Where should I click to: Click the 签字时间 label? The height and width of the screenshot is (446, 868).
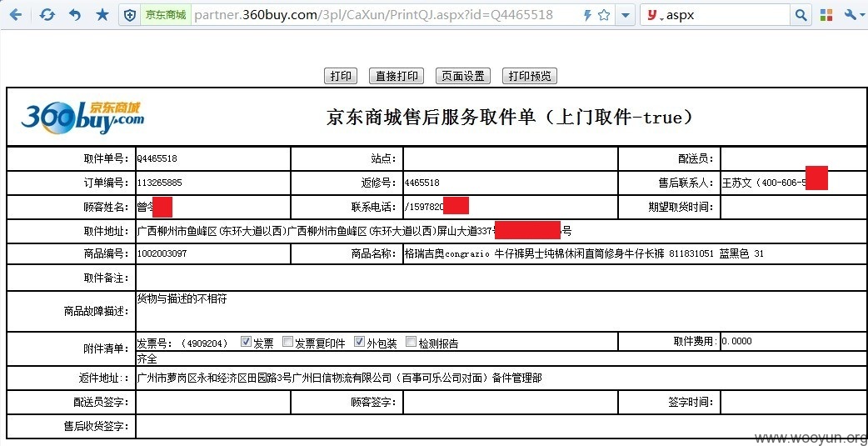coord(691,402)
